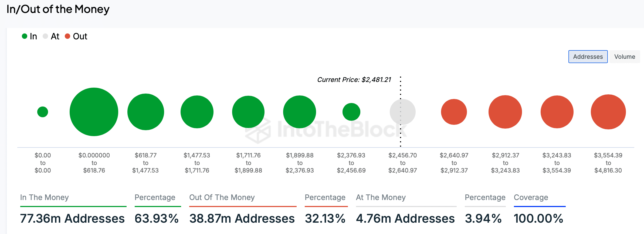Click the green bubble for $1,711.76 to $1,899.88
Image resolution: width=644 pixels, height=234 pixels.
click(248, 112)
